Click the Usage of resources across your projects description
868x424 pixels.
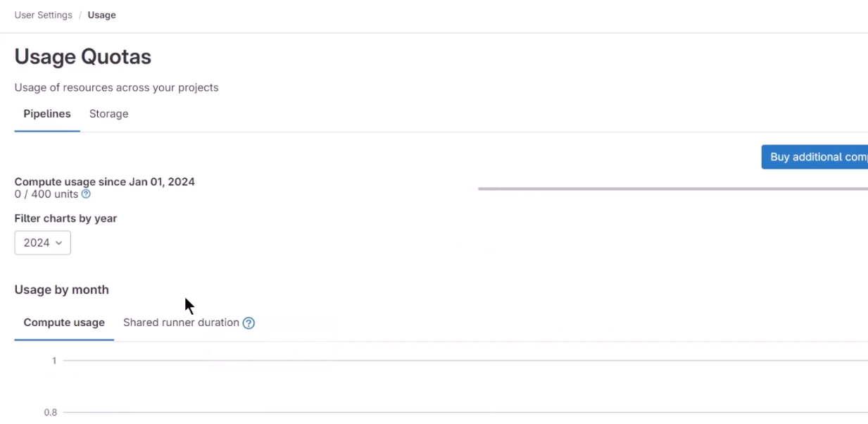[116, 88]
